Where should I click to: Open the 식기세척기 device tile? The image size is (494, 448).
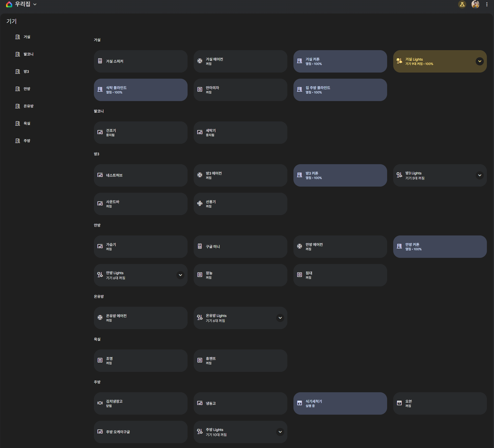340,403
